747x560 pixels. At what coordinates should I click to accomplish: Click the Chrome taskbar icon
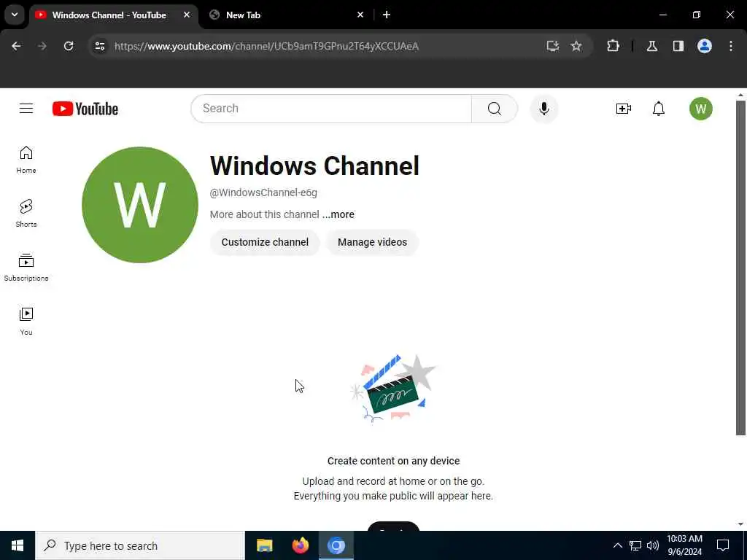(x=336, y=545)
